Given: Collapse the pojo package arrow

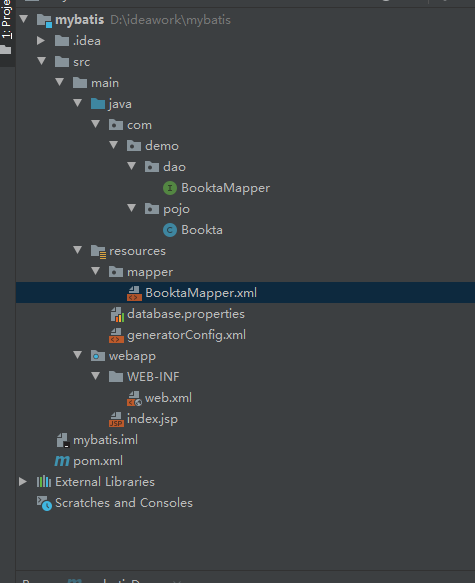Looking at the screenshot, I should [x=132, y=208].
